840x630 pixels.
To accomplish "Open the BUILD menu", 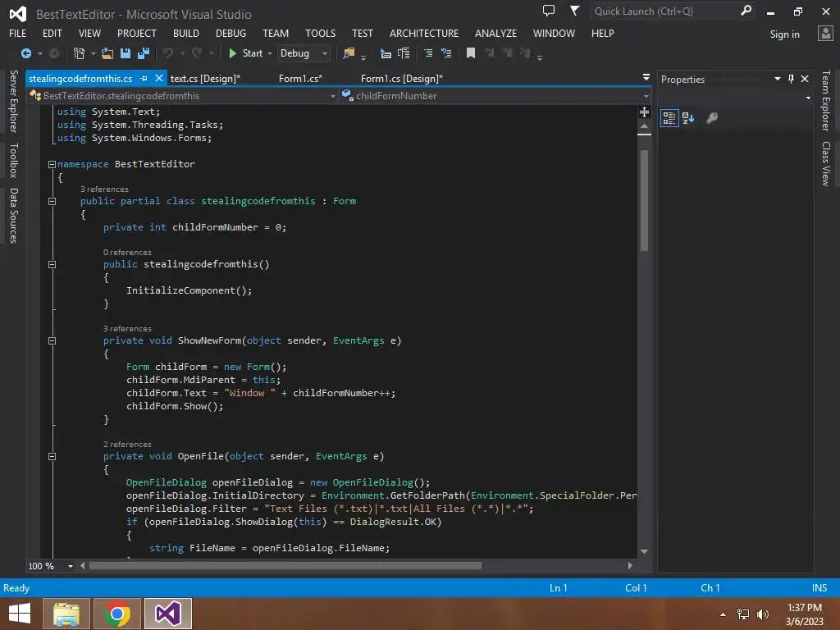I will click(186, 33).
